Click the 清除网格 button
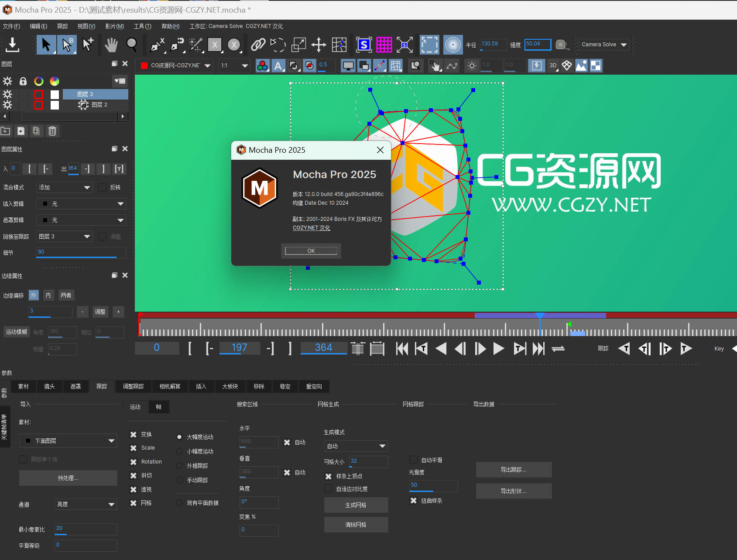The image size is (737, 560). [356, 525]
